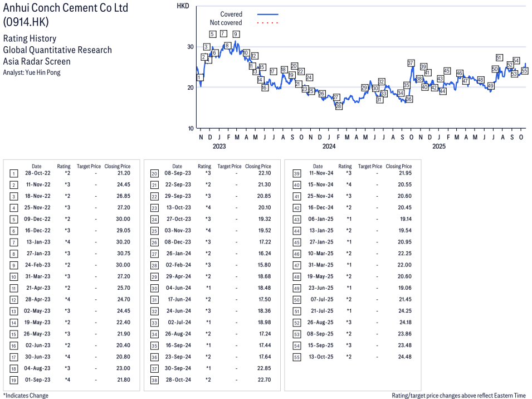Click the blue Covered legend line
The image size is (532, 399).
click(x=267, y=14)
